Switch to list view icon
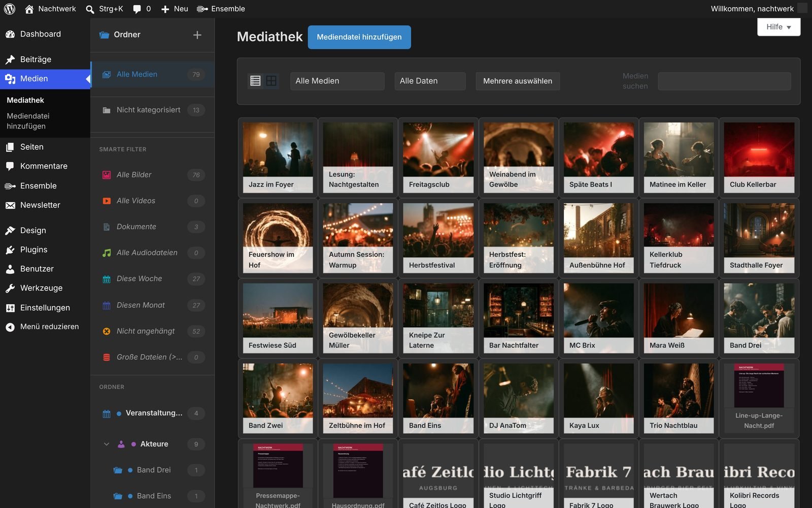Screen dimensions: 812x508 pyautogui.click(x=256, y=81)
